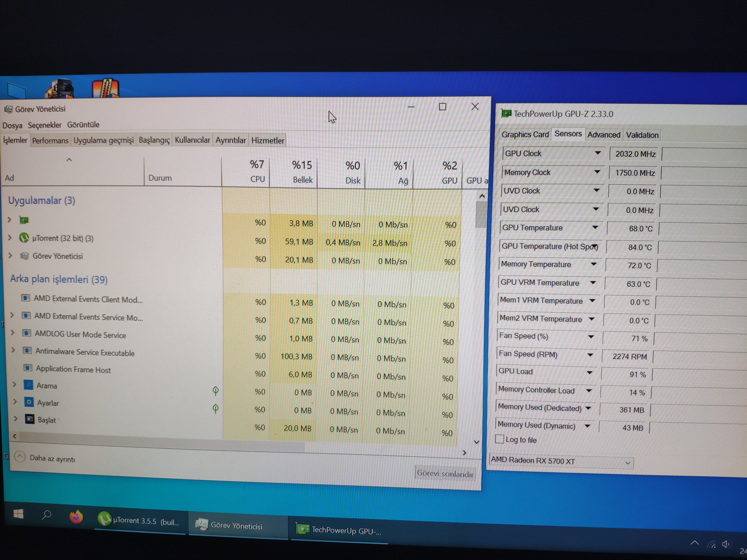Viewport: 747px width, 560px height.
Task: Open the truck game desktop shortcut
Action: pos(59,89)
